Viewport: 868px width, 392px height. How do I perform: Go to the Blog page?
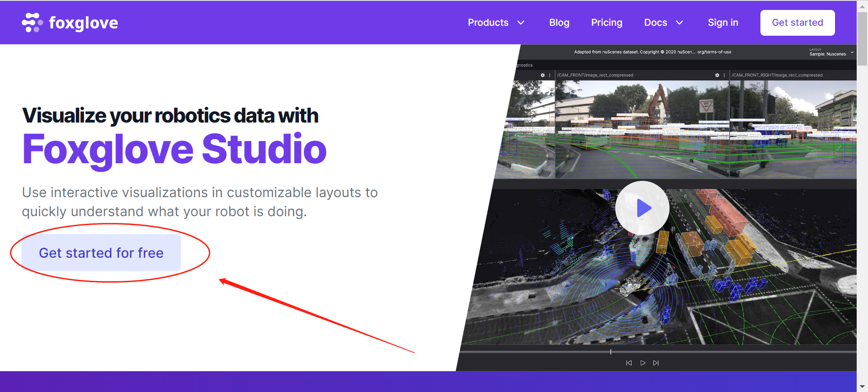pyautogui.click(x=559, y=23)
